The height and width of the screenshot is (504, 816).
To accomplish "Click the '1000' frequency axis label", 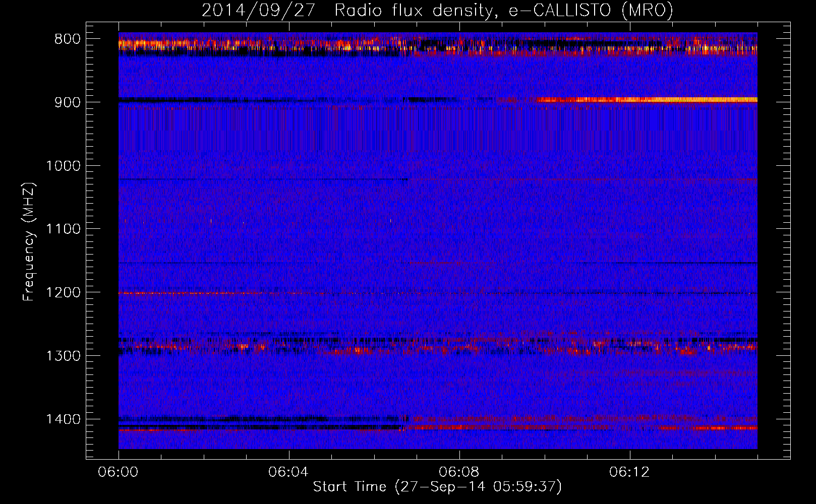I will click(x=63, y=166).
